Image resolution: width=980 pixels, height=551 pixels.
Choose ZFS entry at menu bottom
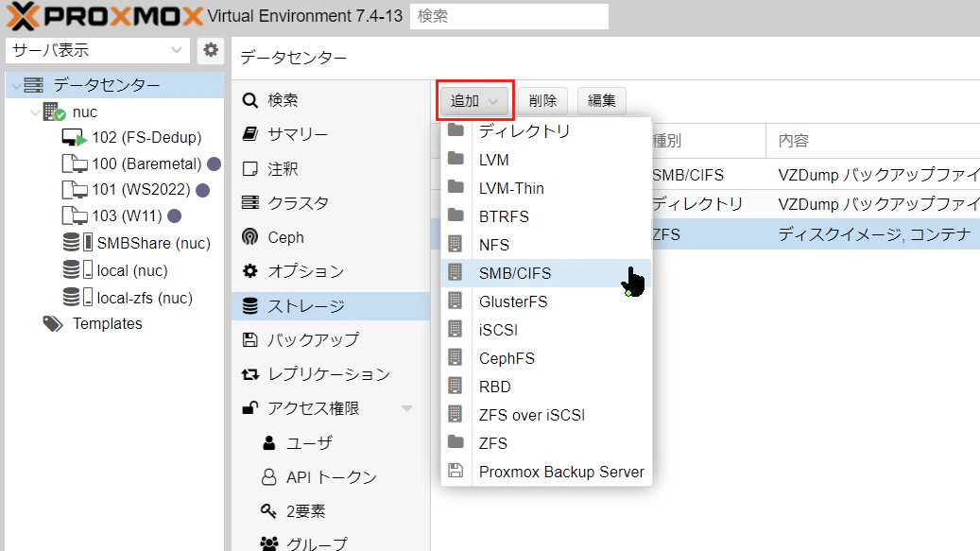pyautogui.click(x=546, y=443)
